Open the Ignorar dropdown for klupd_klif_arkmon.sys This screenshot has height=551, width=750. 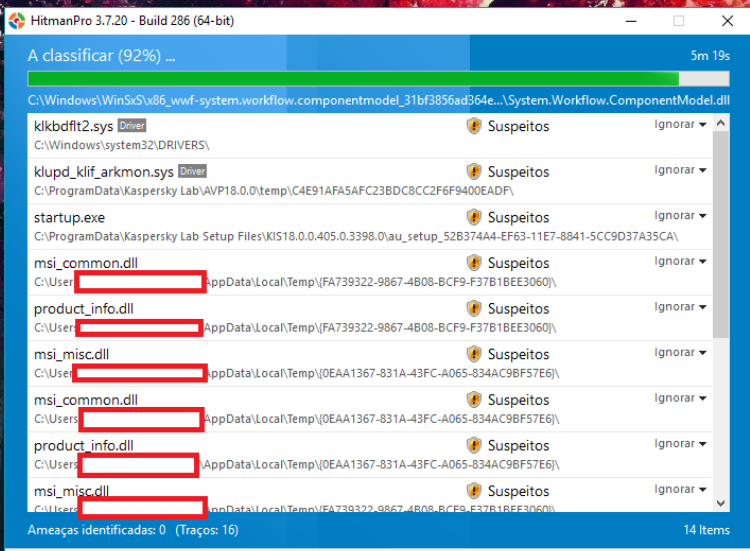(x=680, y=170)
